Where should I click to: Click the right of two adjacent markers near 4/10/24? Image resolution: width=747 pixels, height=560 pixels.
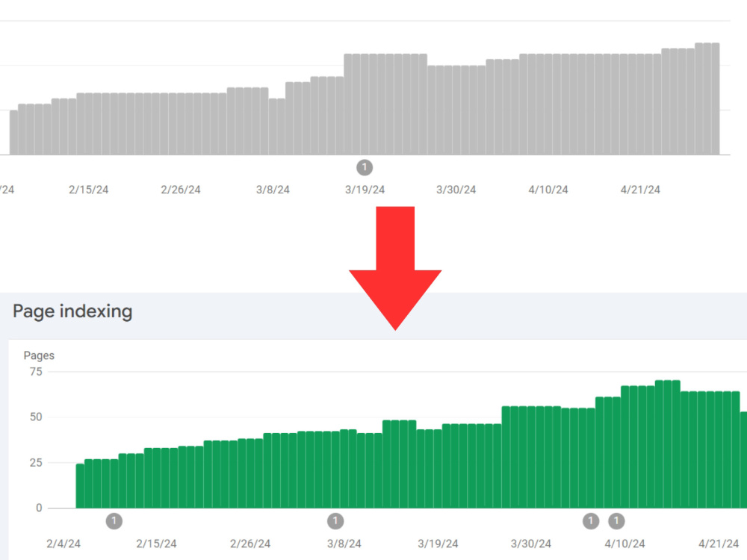(616, 521)
